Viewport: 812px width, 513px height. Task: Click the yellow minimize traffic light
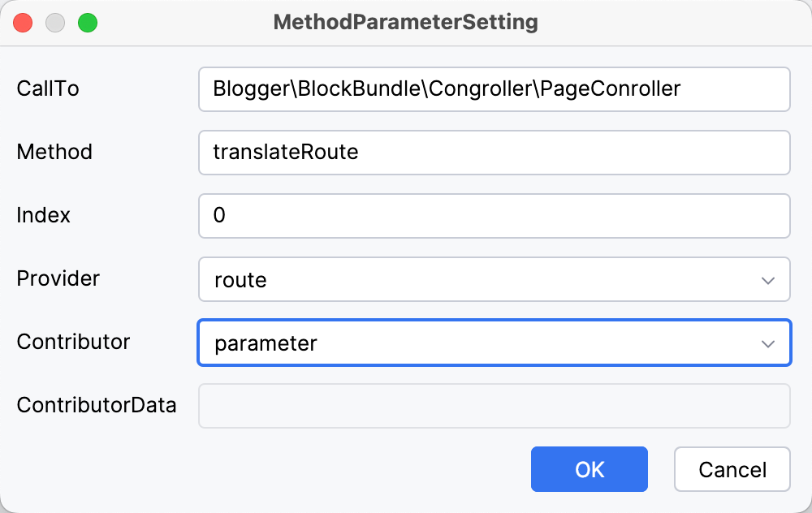click(x=55, y=23)
